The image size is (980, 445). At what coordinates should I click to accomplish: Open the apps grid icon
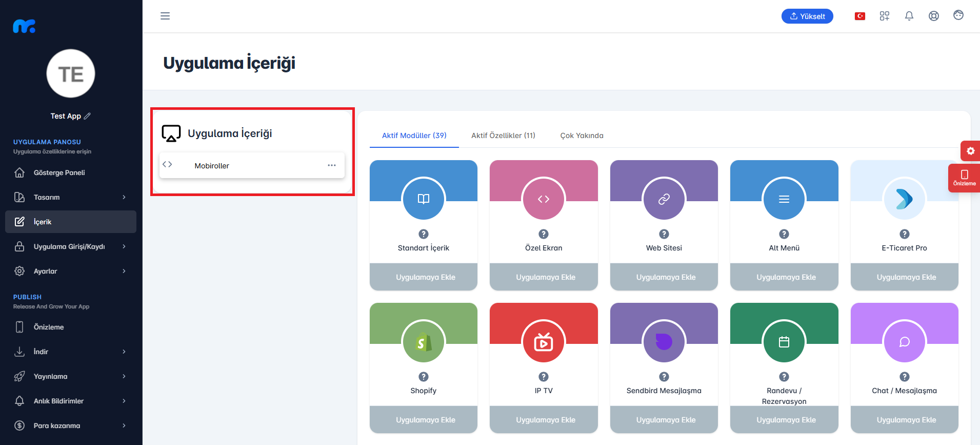click(885, 16)
